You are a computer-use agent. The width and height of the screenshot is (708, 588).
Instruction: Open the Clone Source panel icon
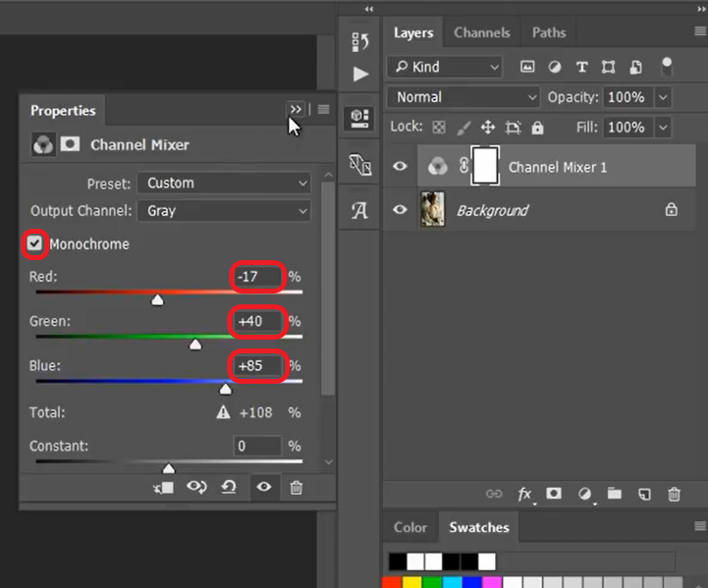tap(359, 165)
